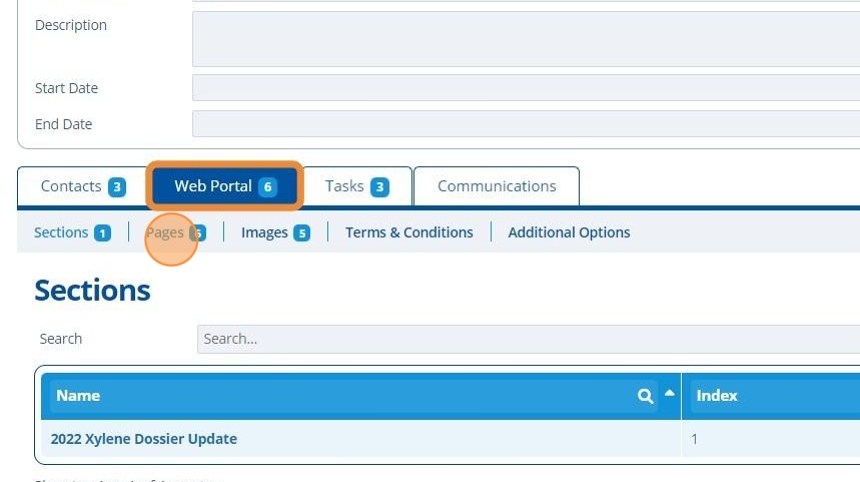Open Additional Options section

pyautogui.click(x=568, y=233)
